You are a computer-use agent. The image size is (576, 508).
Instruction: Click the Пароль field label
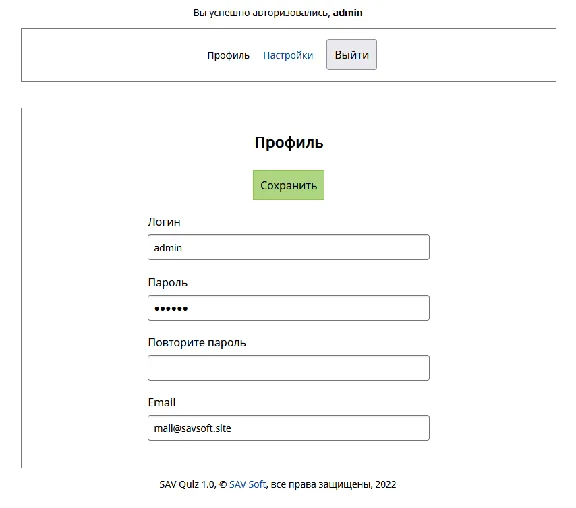(x=168, y=282)
